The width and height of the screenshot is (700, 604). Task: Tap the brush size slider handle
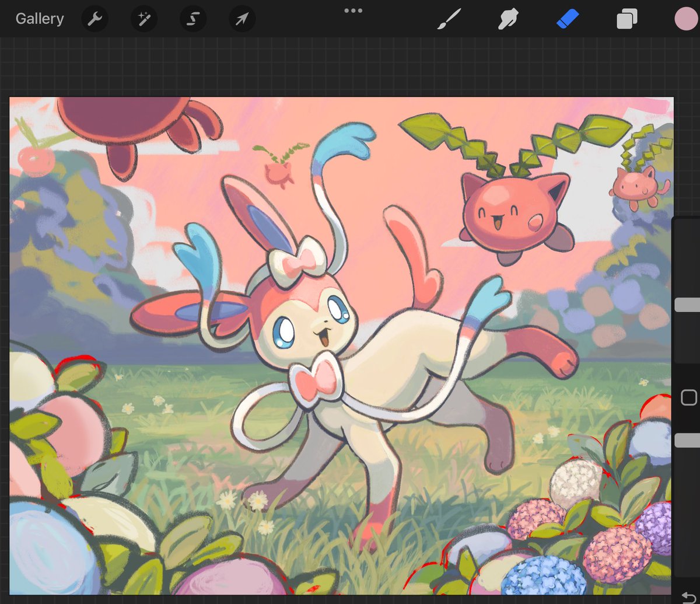tap(686, 303)
